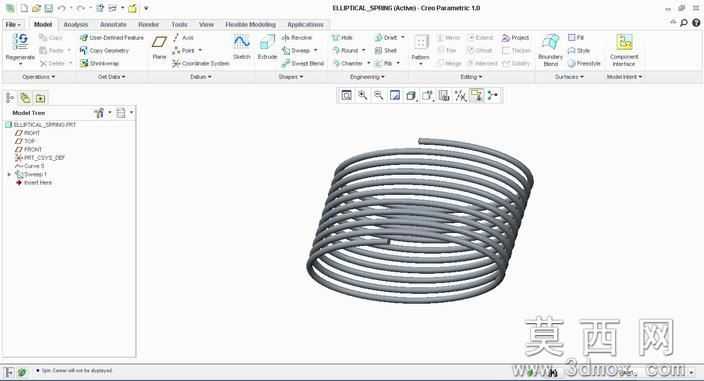The height and width of the screenshot is (381, 704).
Task: Select Swept Blend tool
Action: (303, 63)
